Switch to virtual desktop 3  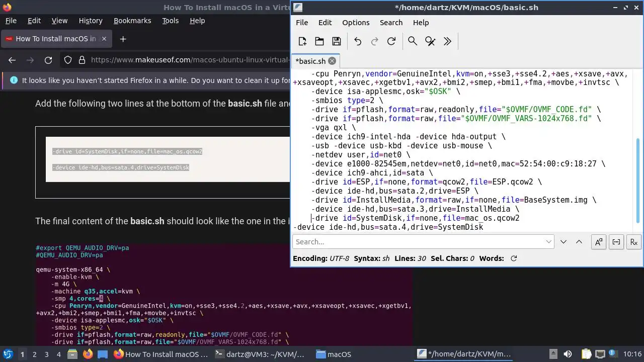point(46,354)
